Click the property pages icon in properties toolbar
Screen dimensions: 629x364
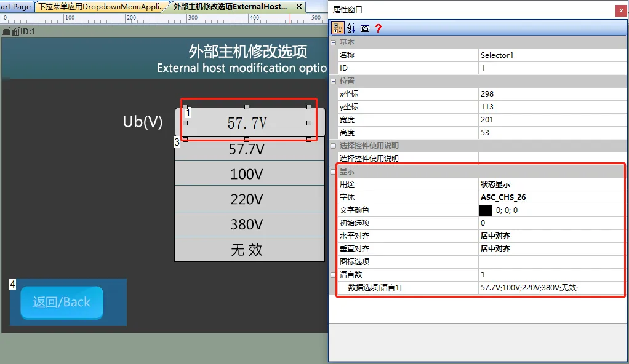pyautogui.click(x=365, y=28)
